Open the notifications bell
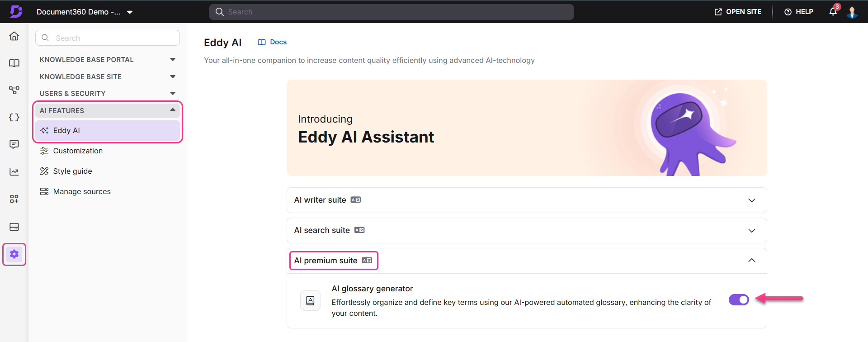This screenshot has height=342, width=868. click(833, 12)
